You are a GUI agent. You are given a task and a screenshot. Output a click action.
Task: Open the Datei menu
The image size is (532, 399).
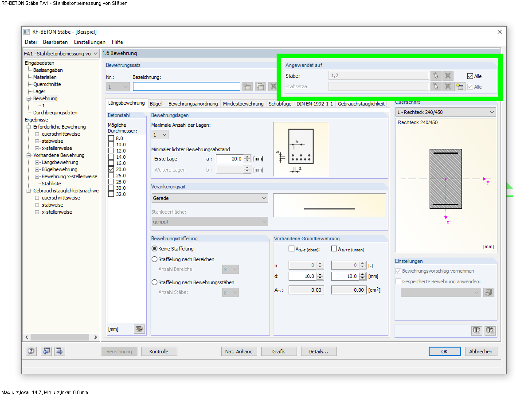pyautogui.click(x=31, y=42)
